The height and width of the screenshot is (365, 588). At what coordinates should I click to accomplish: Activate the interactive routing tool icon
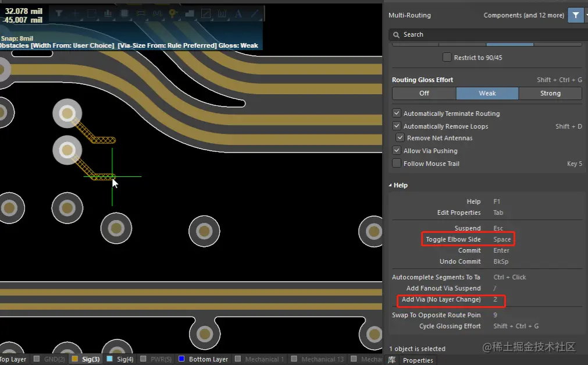[x=141, y=13]
